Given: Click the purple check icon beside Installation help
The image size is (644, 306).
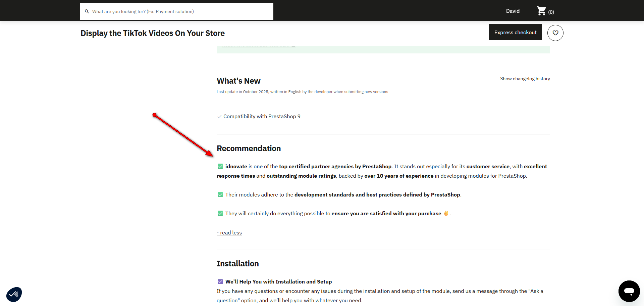Looking at the screenshot, I should 220,281.
